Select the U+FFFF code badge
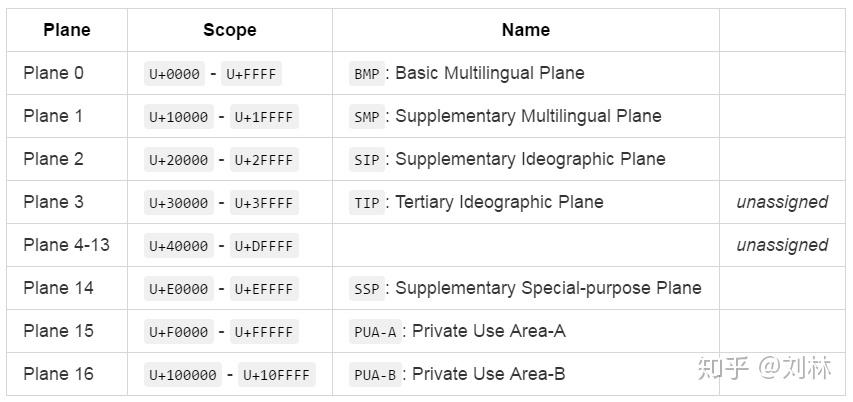Image resolution: width=853 pixels, height=402 pixels. click(251, 74)
